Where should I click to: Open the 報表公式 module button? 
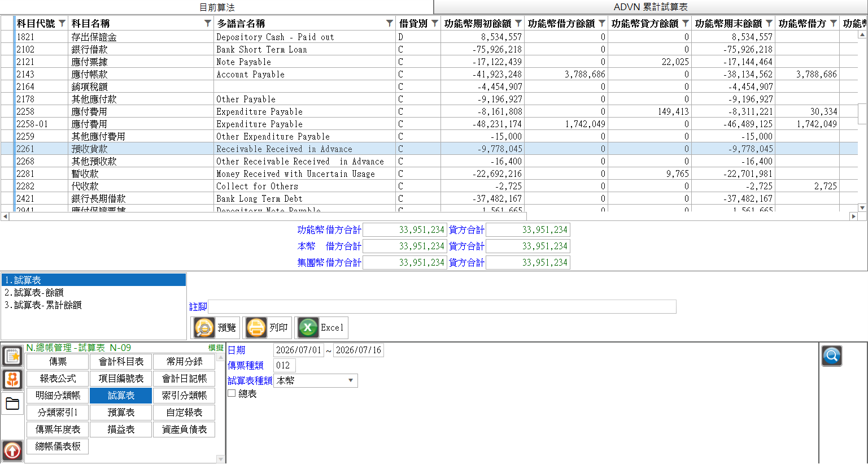[58, 379]
